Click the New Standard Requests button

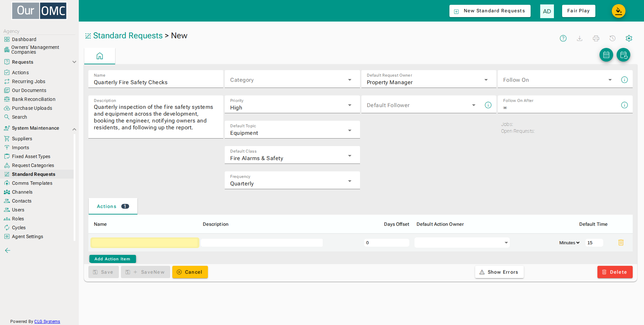[x=490, y=11]
